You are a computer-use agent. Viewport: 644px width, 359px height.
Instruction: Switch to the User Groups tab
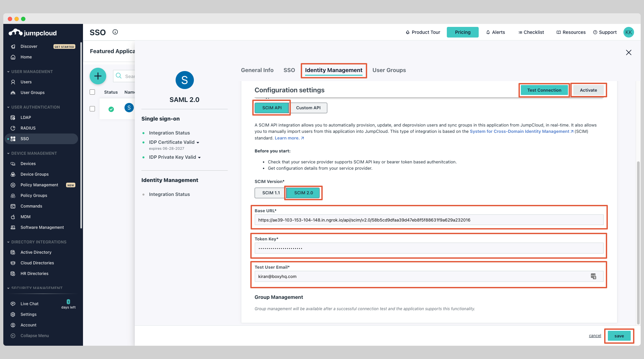pyautogui.click(x=389, y=70)
